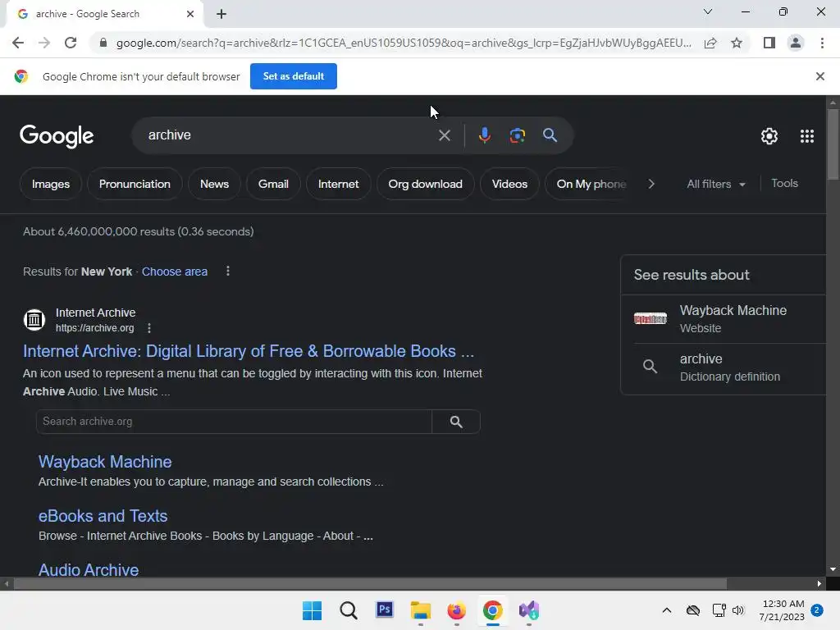The height and width of the screenshot is (630, 840).
Task: Share this page from the address bar
Action: (x=710, y=43)
